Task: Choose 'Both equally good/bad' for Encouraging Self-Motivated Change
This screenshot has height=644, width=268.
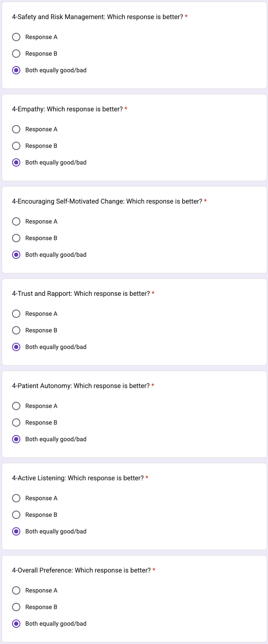Action: click(16, 255)
